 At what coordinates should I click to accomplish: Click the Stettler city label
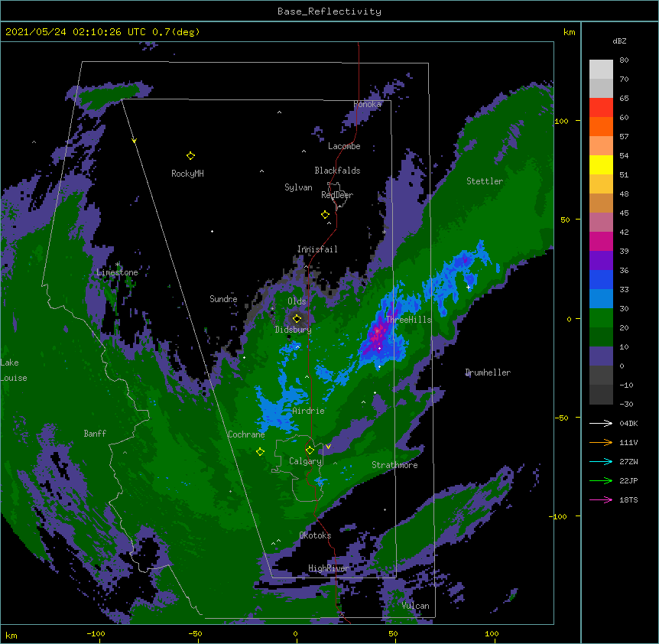coord(485,181)
